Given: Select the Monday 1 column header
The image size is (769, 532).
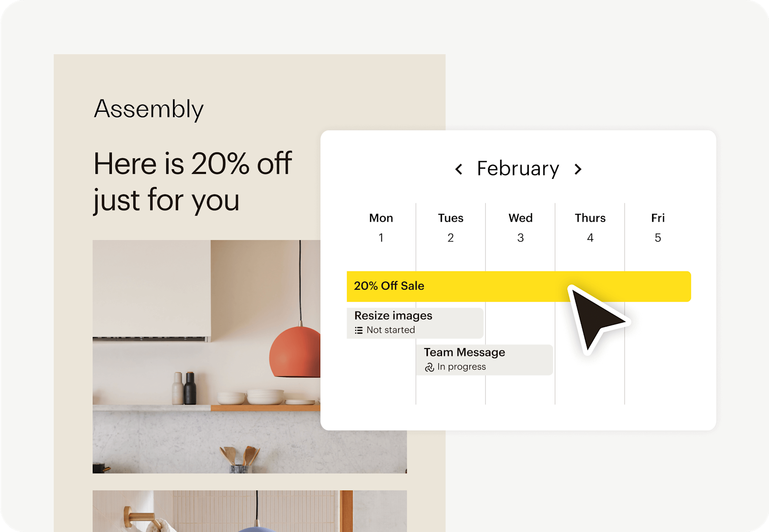Looking at the screenshot, I should (x=381, y=228).
